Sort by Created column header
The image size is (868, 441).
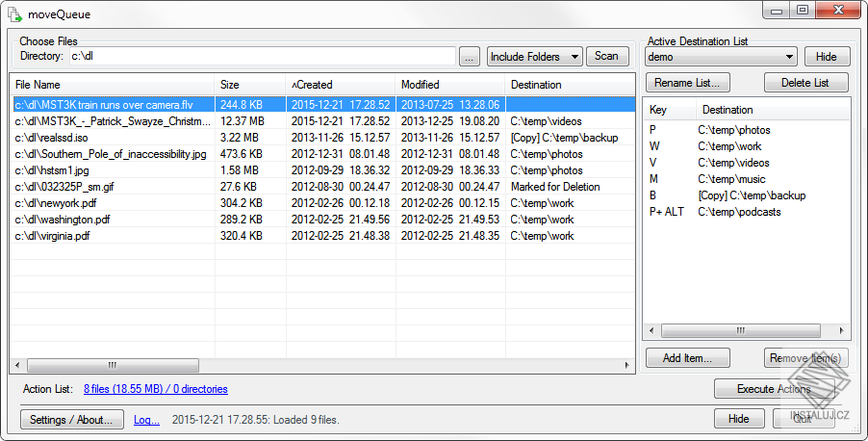click(x=341, y=85)
